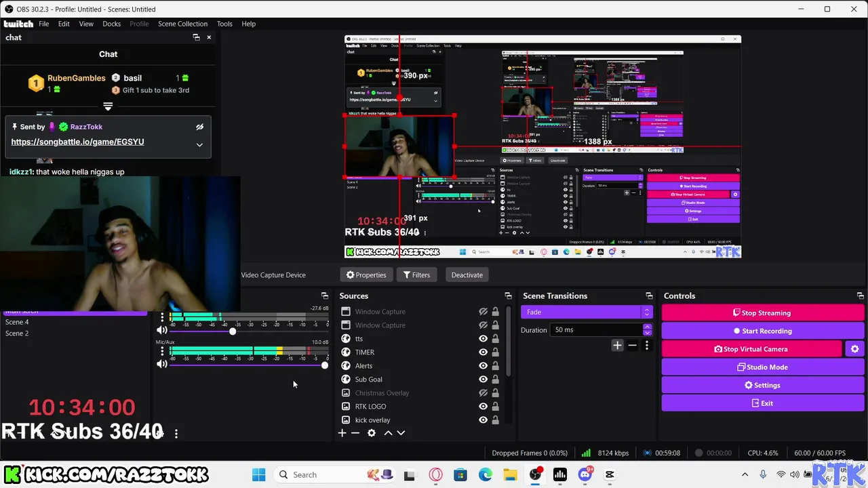Adjust the Mic/Aux volume slider handle
The height and width of the screenshot is (488, 868).
(324, 365)
